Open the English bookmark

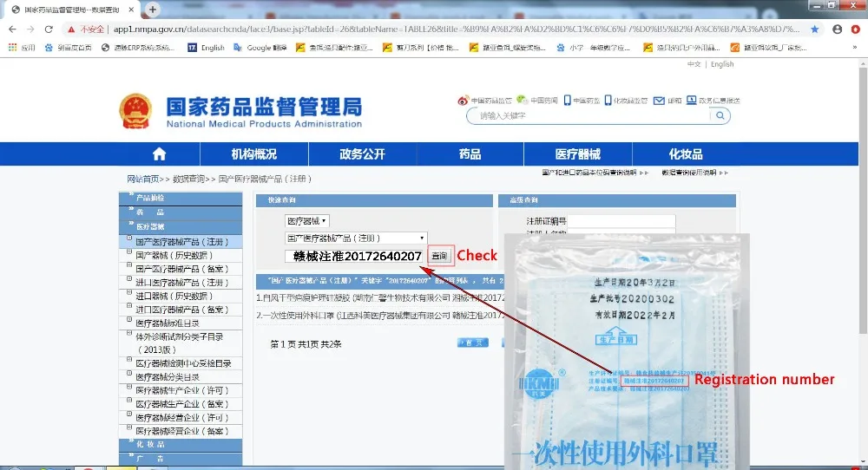coord(206,48)
